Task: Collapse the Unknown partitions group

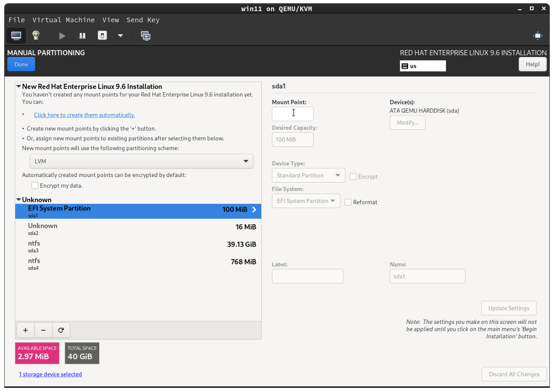Action: point(19,200)
